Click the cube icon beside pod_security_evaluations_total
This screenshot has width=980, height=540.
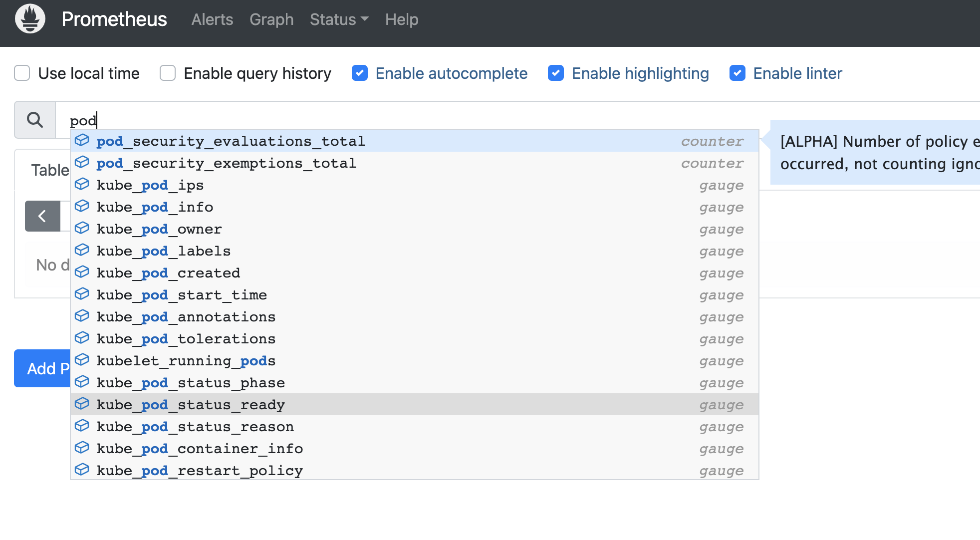click(x=82, y=140)
